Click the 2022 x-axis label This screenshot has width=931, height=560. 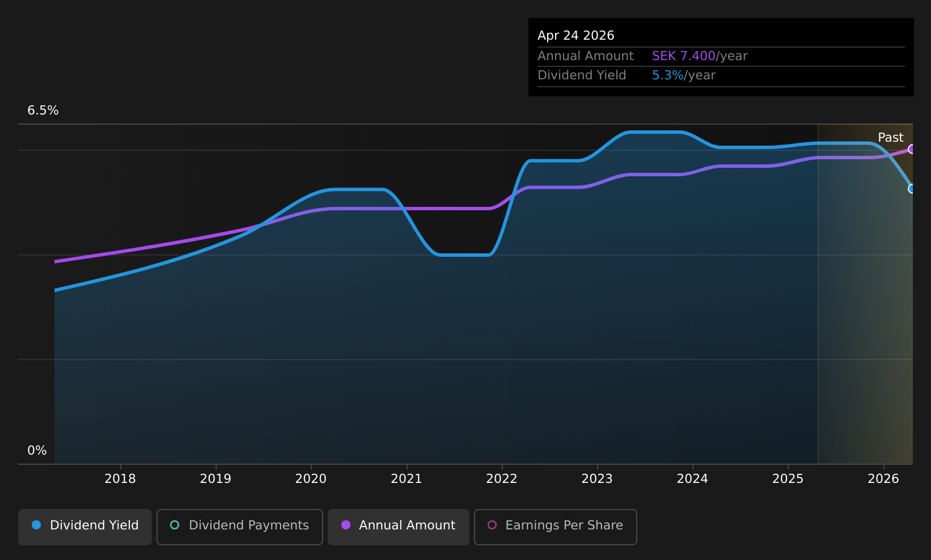tap(502, 479)
